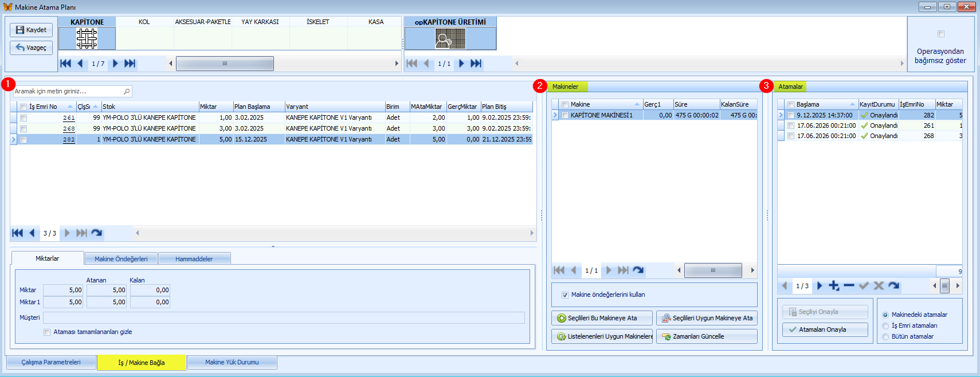Refresh the Makineler list using the navigator icon
This screenshot has height=377, width=980.
638,270
